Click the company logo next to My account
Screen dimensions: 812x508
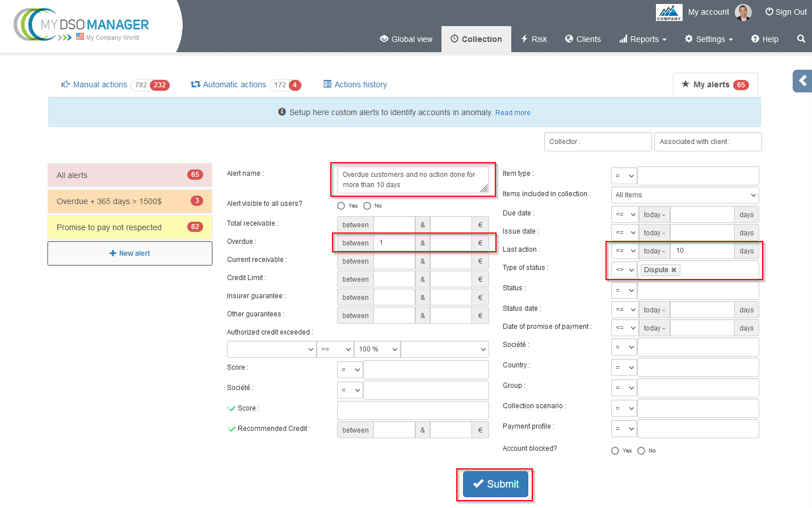pos(668,12)
